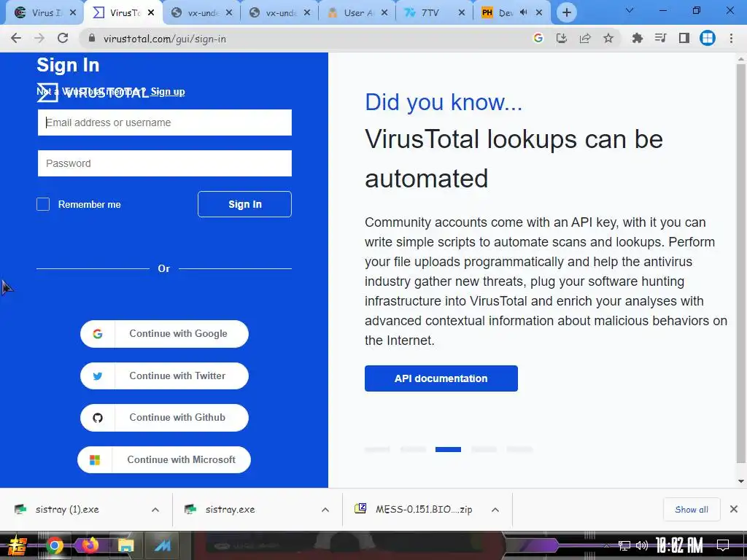Expand options for sistray.exe download
Viewport: 747px width, 560px height.
point(325,510)
